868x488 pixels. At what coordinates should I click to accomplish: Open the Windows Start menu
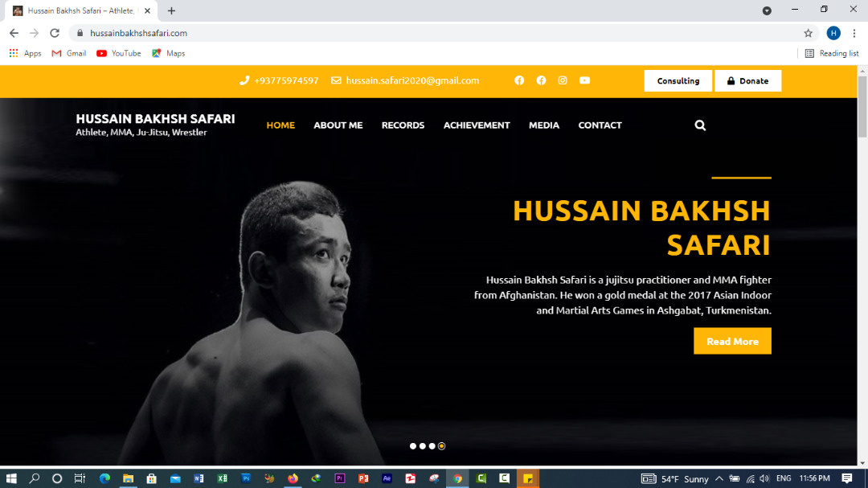click(11, 478)
